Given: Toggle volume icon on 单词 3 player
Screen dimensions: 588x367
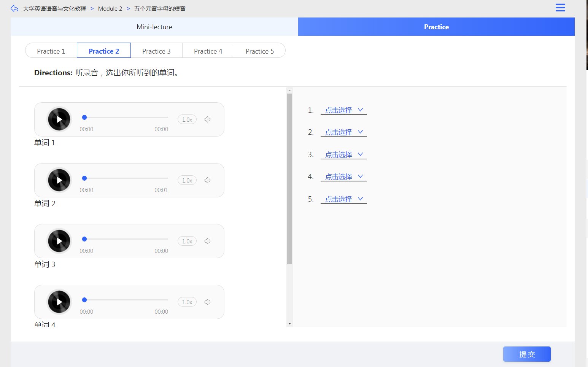Looking at the screenshot, I should [x=207, y=241].
